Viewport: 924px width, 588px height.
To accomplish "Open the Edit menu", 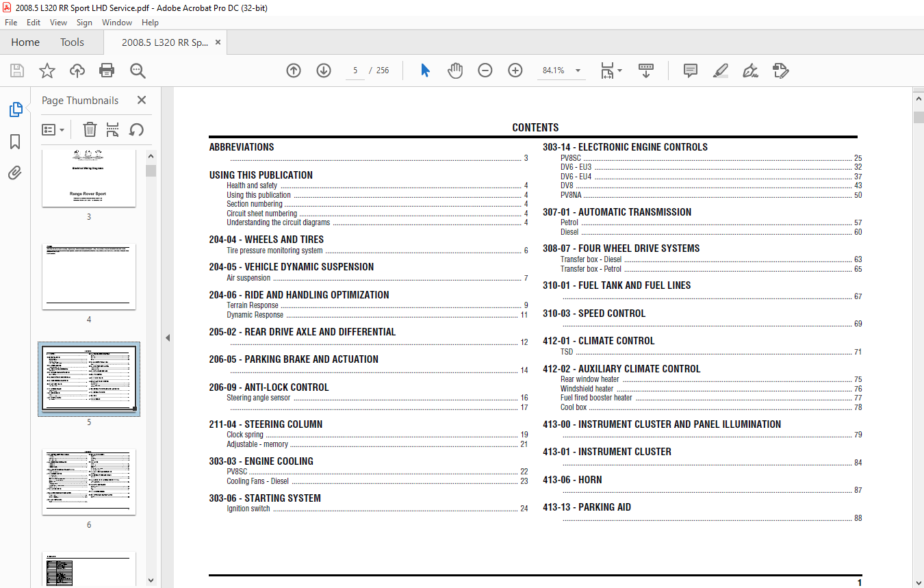I will tap(34, 23).
